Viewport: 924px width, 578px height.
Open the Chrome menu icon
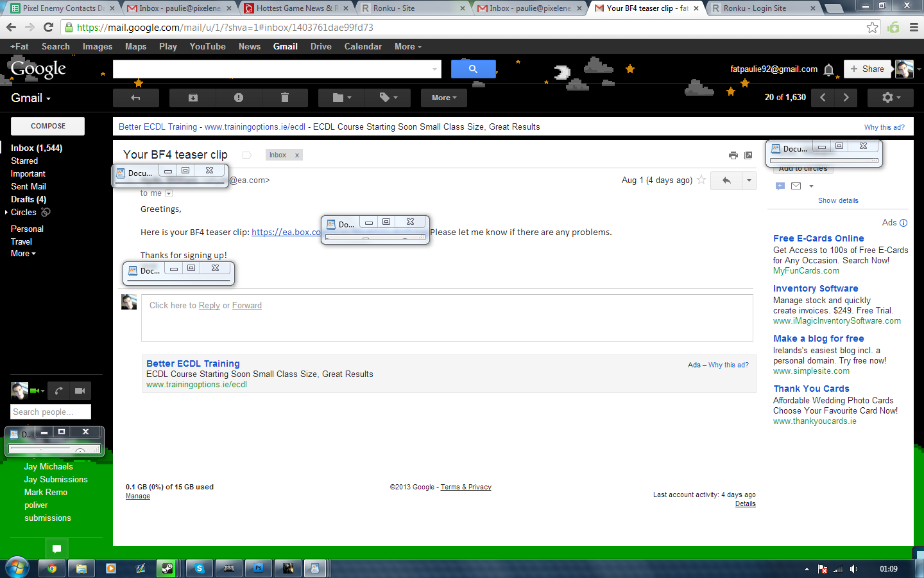pos(914,27)
